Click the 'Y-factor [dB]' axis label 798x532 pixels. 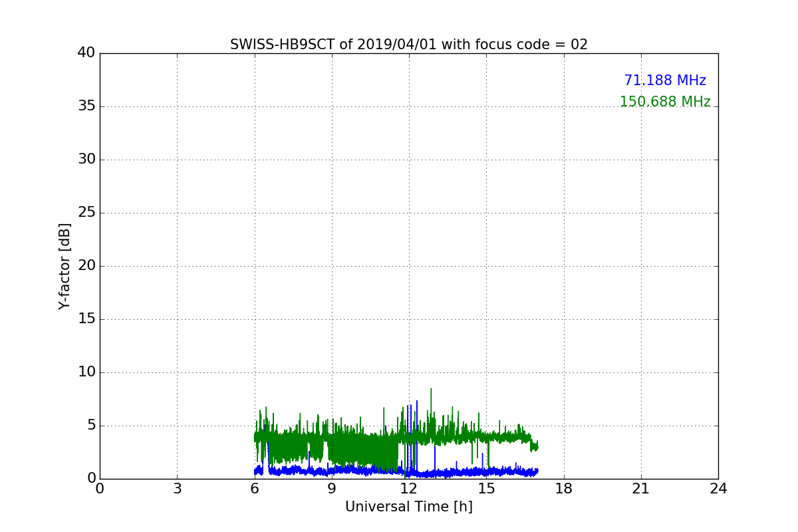tap(65, 266)
